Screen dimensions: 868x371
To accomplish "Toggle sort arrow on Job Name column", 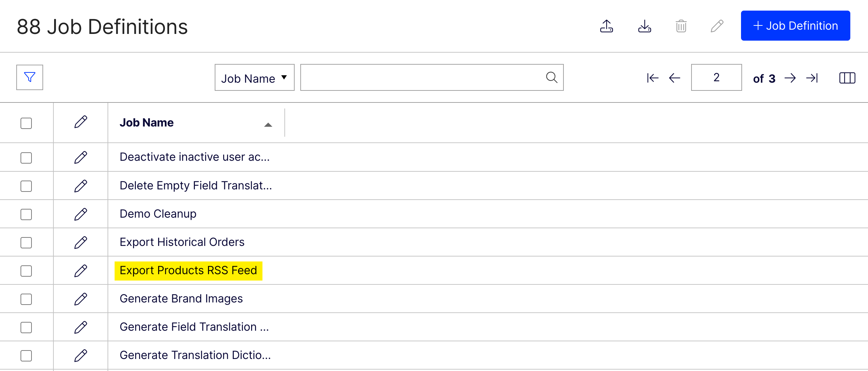I will point(268,124).
